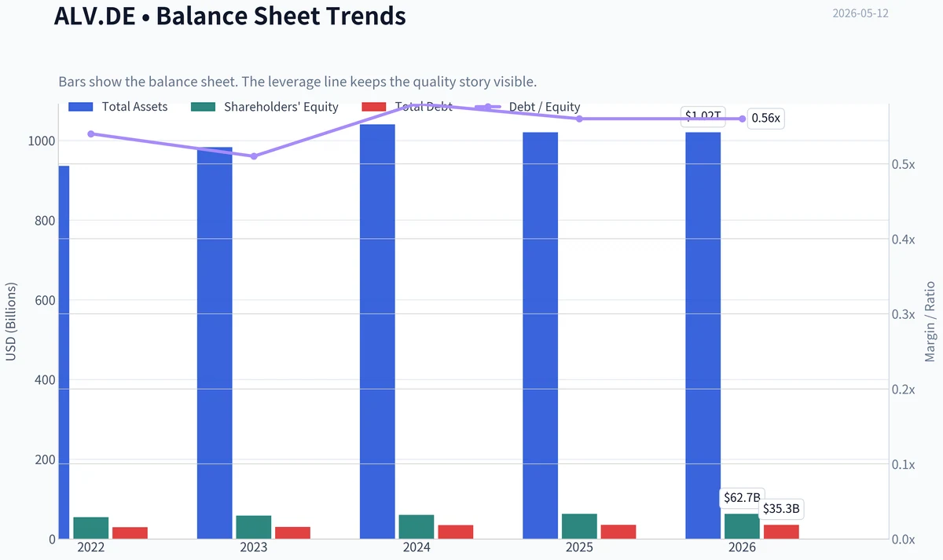Toggle the Total Assets legend entry
The width and height of the screenshot is (943, 560).
[118, 107]
